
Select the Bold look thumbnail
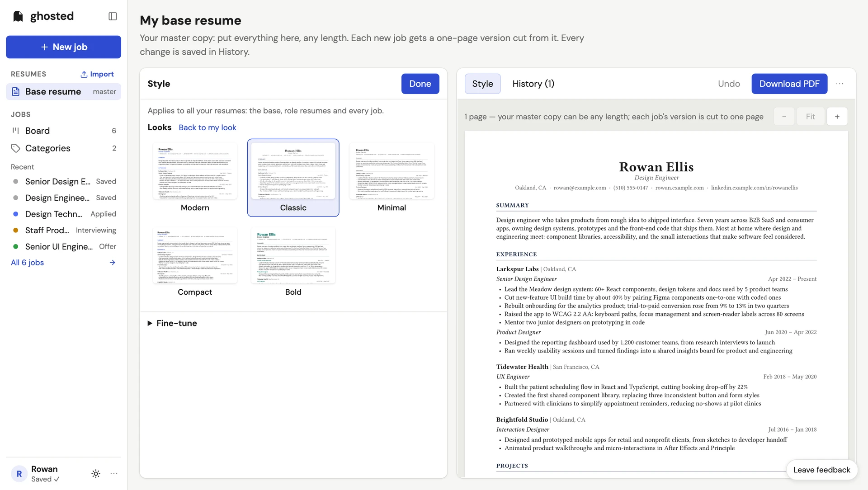point(293,262)
